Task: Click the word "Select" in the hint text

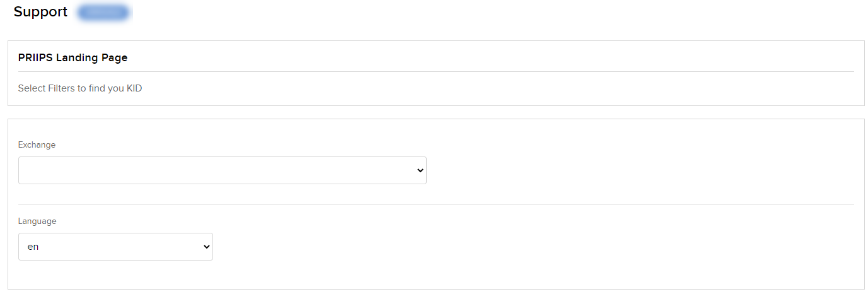Action: coord(32,88)
